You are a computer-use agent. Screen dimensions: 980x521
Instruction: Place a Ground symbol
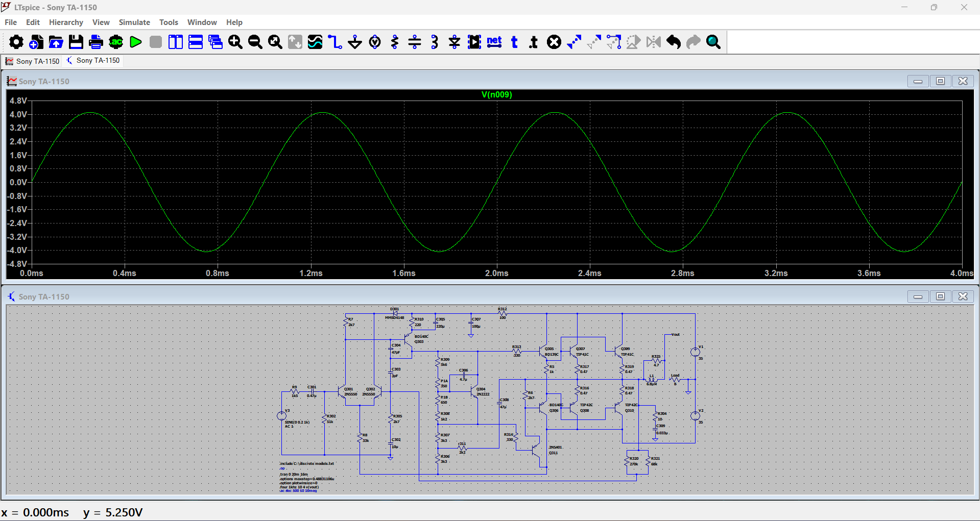coord(355,42)
